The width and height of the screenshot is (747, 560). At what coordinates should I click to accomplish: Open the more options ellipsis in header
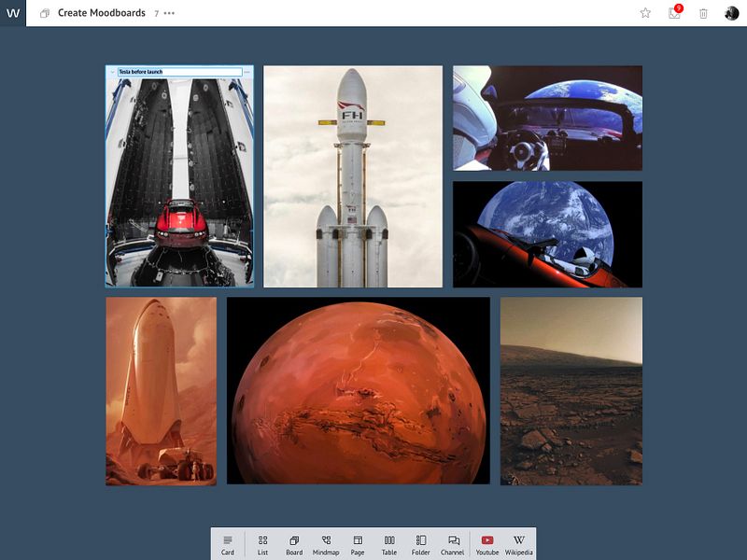(169, 13)
